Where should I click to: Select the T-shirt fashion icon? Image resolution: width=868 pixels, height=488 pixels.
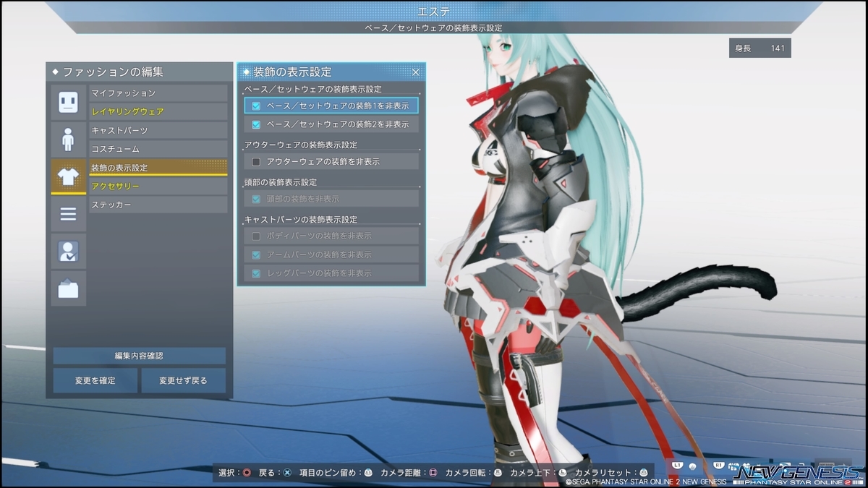click(x=69, y=177)
